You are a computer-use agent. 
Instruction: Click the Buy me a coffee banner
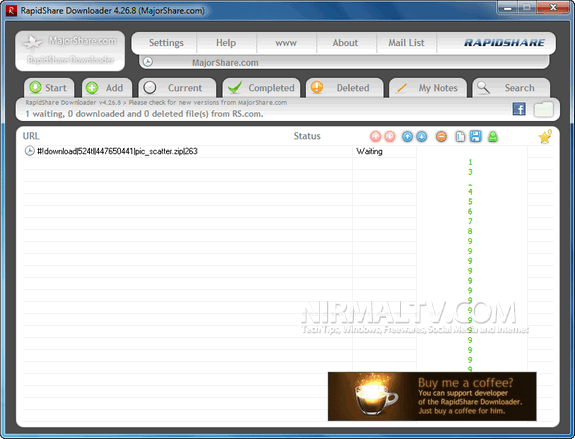tap(432, 396)
